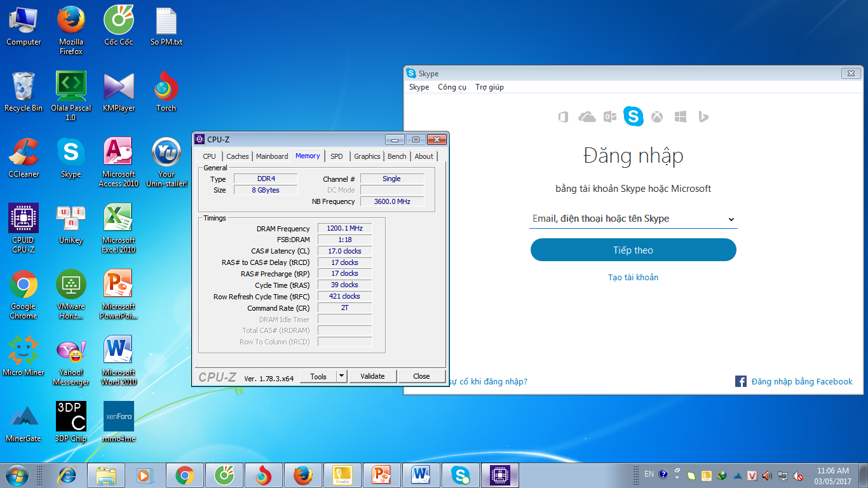Image resolution: width=868 pixels, height=488 pixels.
Task: Open the Mainboard tab in CPU-Z
Action: pyautogui.click(x=272, y=156)
